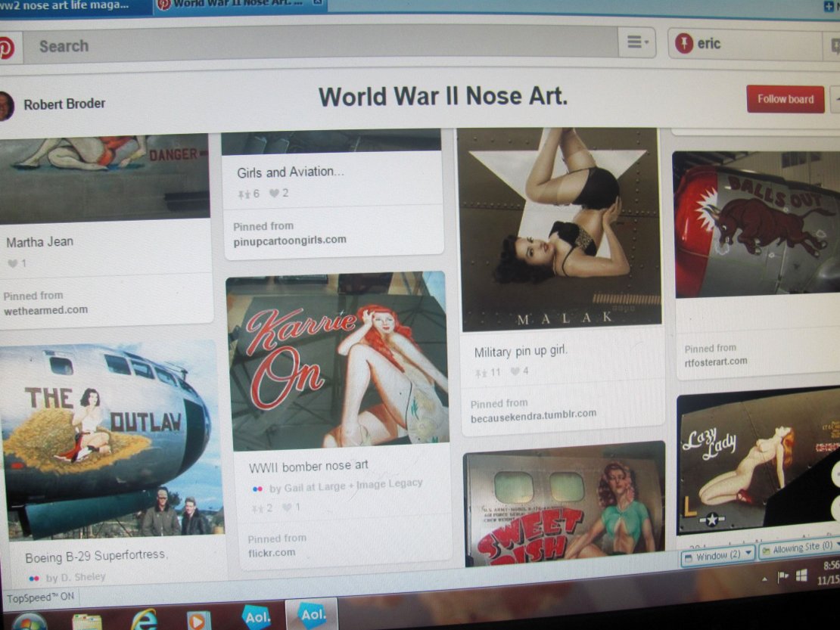Click the system clock in the tray
The image size is (840, 630).
(829, 573)
